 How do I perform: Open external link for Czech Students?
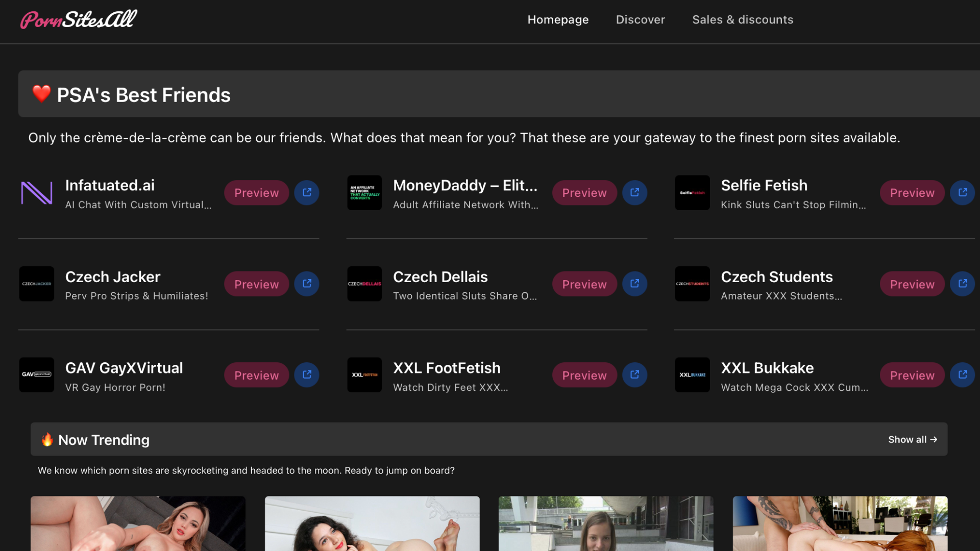click(963, 284)
